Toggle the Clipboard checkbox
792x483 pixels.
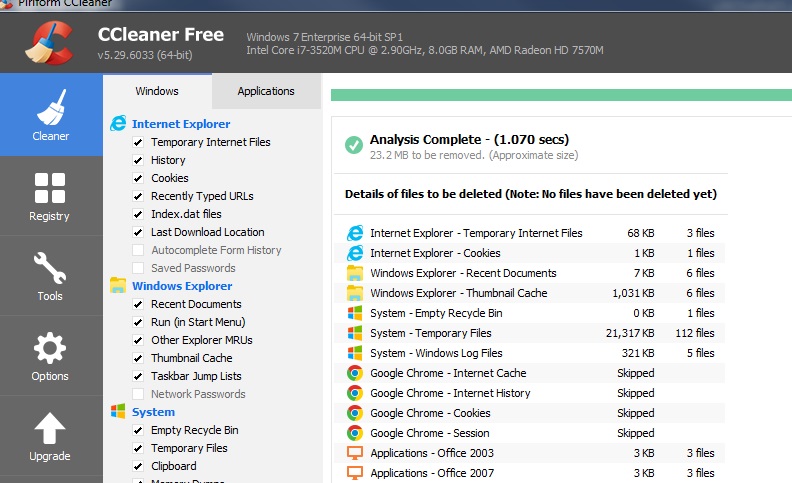click(x=138, y=466)
